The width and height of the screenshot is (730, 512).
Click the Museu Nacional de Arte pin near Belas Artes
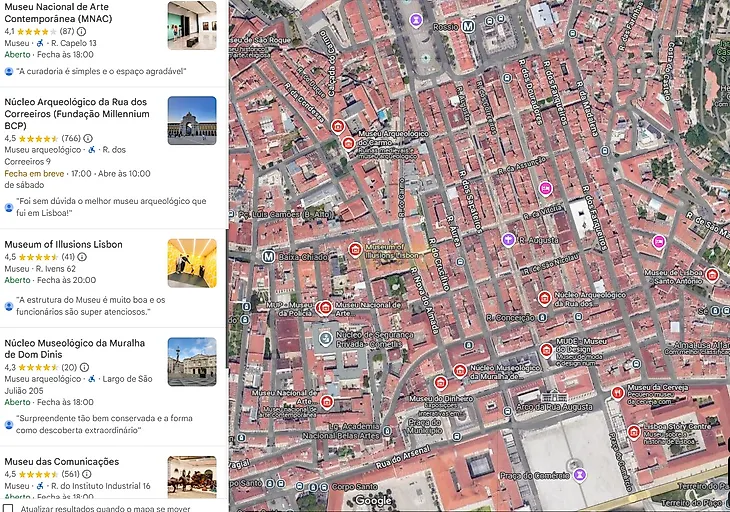pos(327,402)
